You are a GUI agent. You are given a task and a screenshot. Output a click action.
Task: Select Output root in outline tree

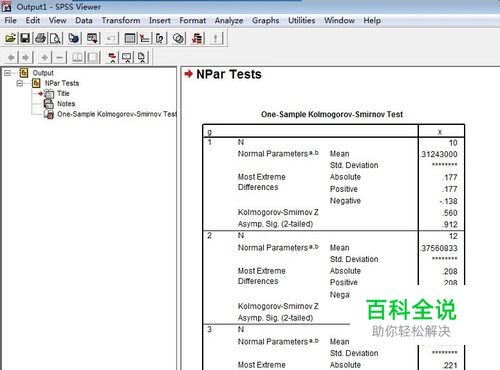pos(43,73)
